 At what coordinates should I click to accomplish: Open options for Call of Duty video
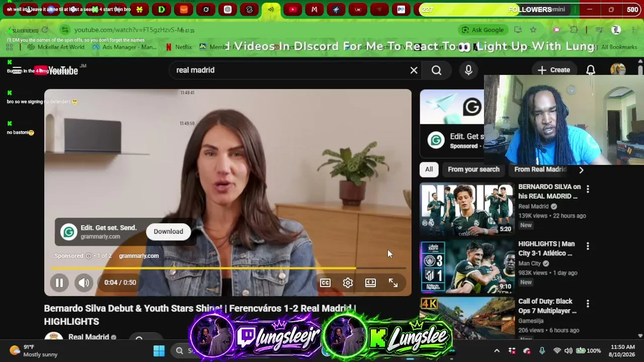pos(588,304)
